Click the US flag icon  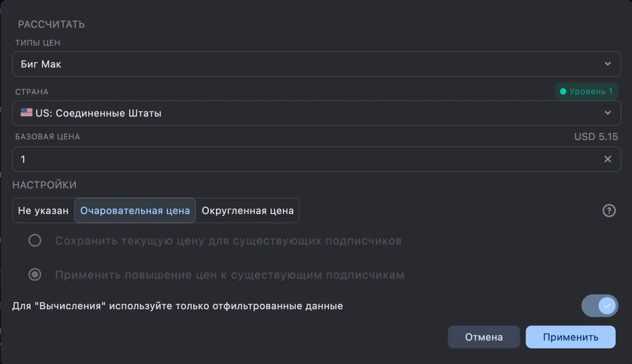[26, 113]
